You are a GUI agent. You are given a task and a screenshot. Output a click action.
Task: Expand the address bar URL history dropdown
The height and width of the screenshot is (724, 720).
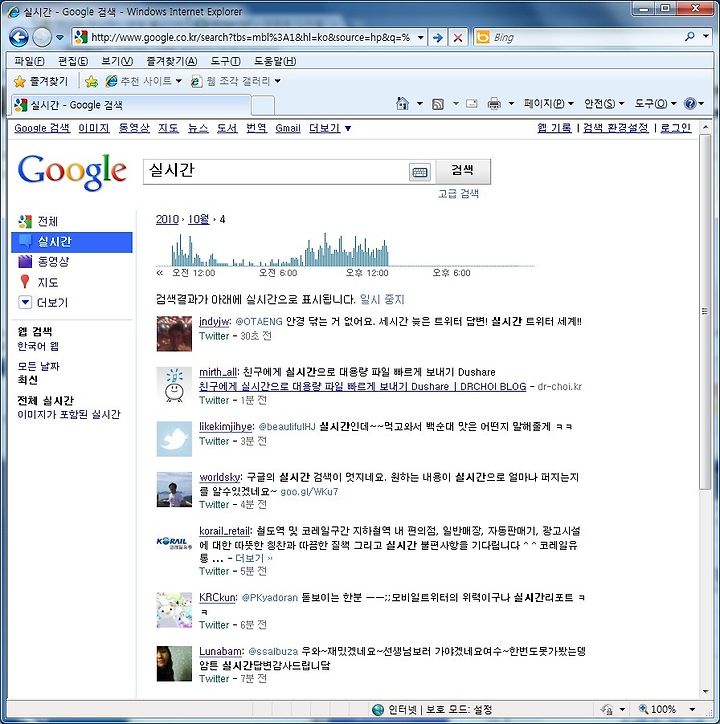coord(421,37)
